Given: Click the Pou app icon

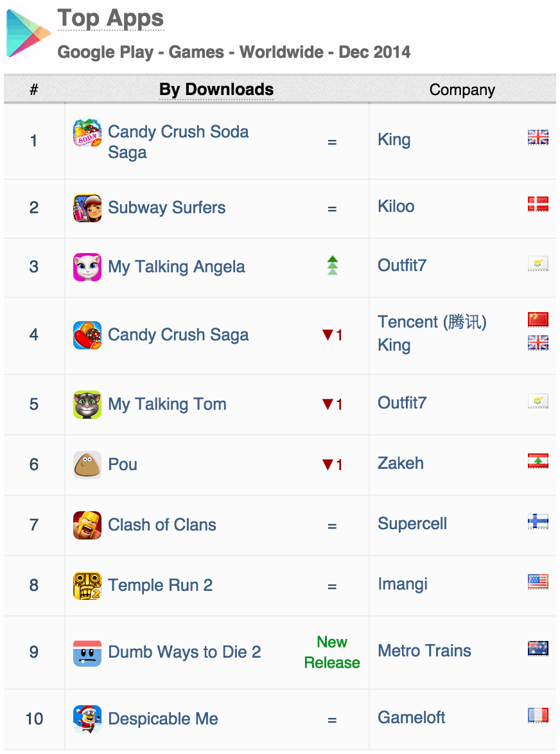Looking at the screenshot, I should (87, 465).
